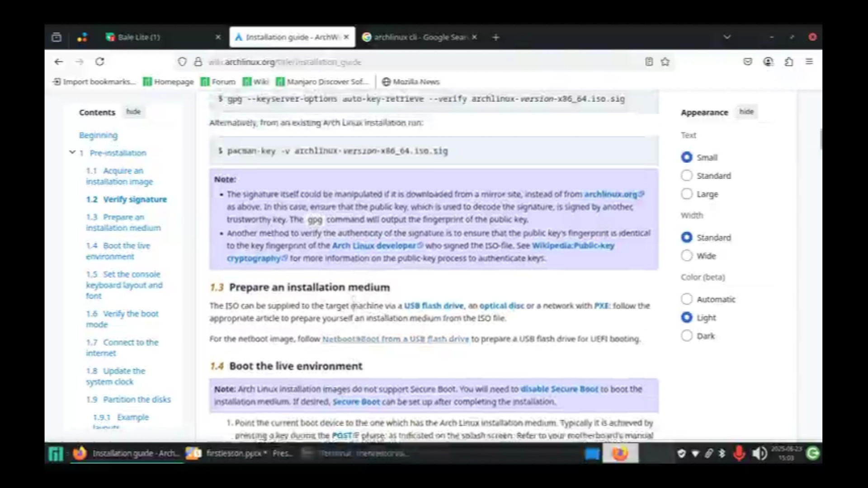The image size is (868, 488).
Task: Open the USB flash drive link
Action: 434,306
